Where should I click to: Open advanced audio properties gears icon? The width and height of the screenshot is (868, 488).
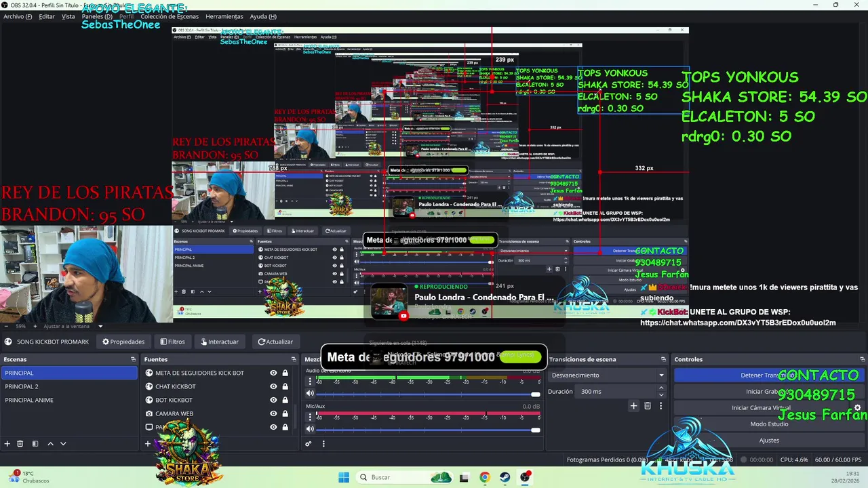pyautogui.click(x=308, y=444)
